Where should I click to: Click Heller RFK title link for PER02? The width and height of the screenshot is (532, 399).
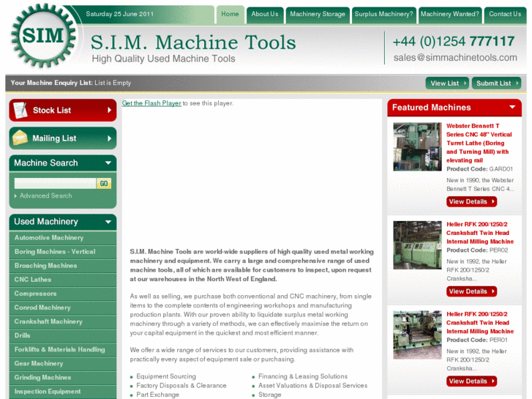[x=480, y=233]
